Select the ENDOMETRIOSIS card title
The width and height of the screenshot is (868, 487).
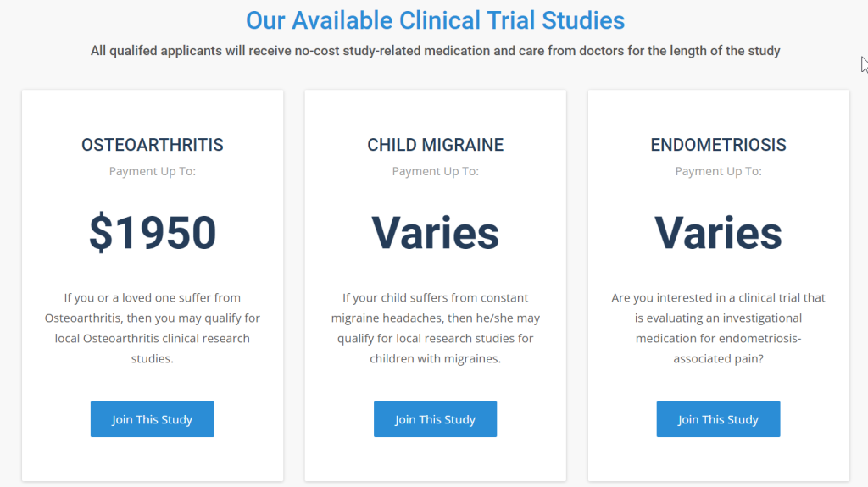718,145
